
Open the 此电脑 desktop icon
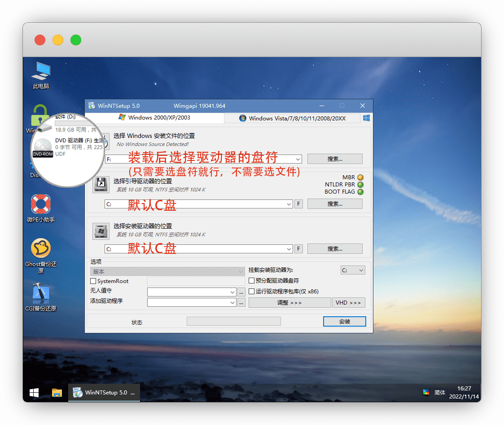(x=41, y=71)
